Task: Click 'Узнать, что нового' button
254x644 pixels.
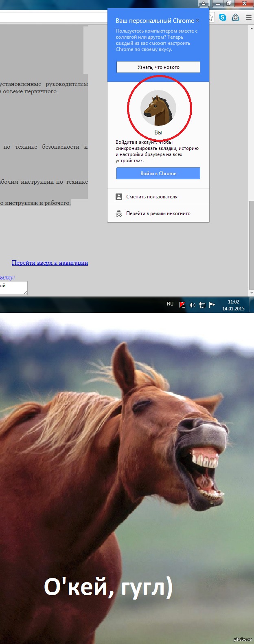Action: (158, 67)
